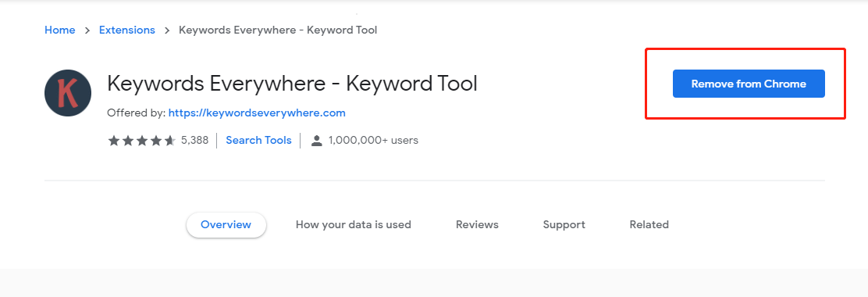
Task: Click the second rating star
Action: point(128,141)
